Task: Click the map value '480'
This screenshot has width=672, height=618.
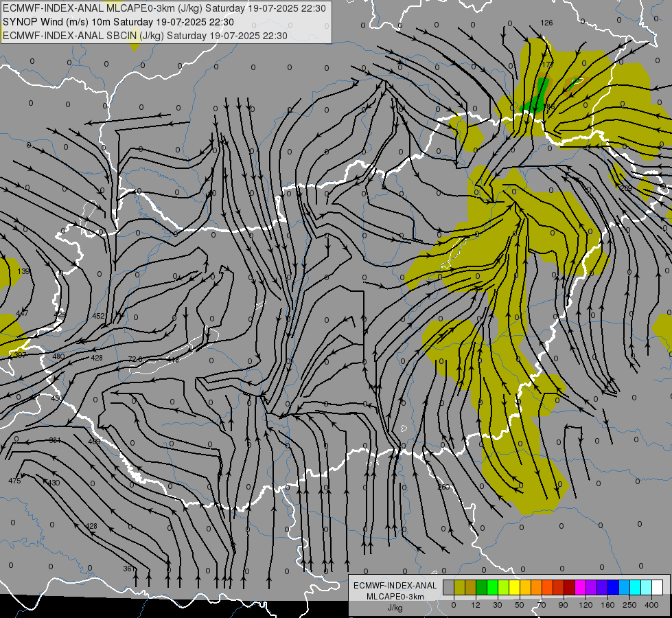Action: click(x=58, y=356)
